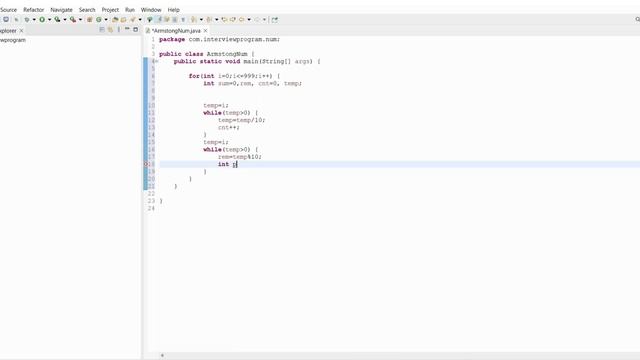Open the Navigate menu
The width and height of the screenshot is (640, 360).
click(x=61, y=9)
